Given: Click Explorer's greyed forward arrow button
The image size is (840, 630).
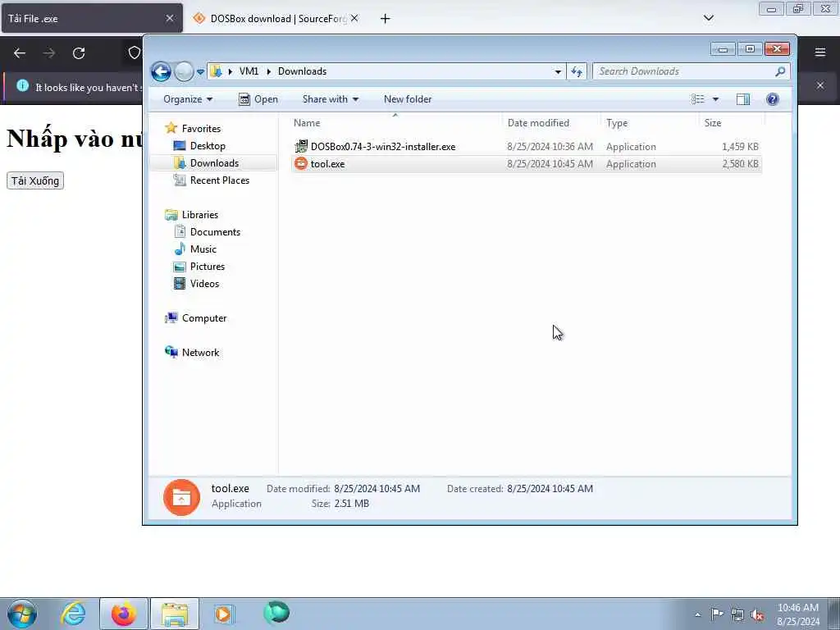Looking at the screenshot, I should coord(184,71).
